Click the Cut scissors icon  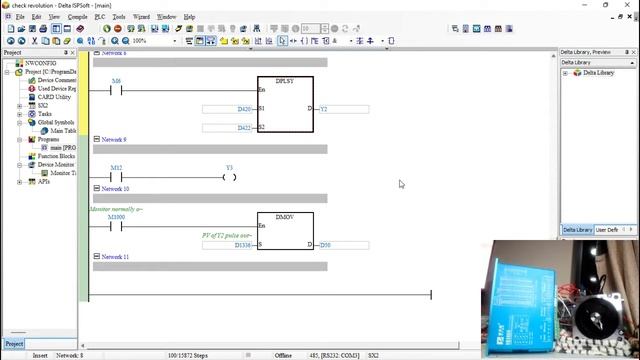[x=35, y=41]
